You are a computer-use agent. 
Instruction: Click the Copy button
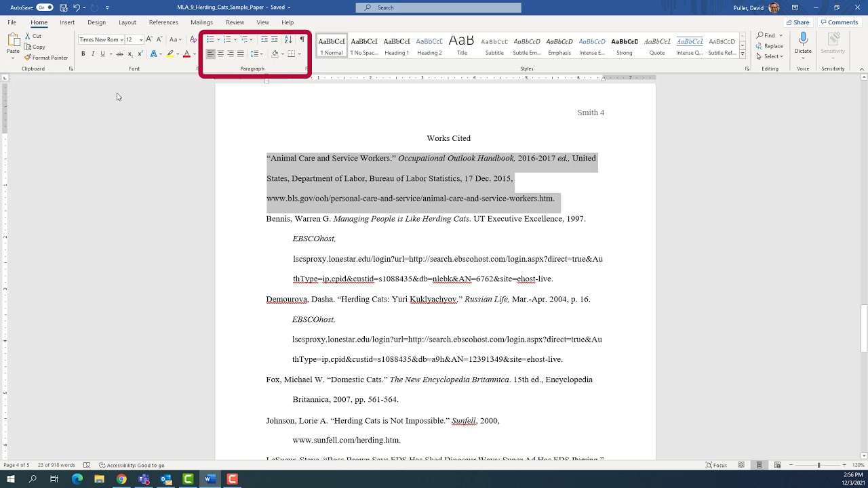[35, 47]
